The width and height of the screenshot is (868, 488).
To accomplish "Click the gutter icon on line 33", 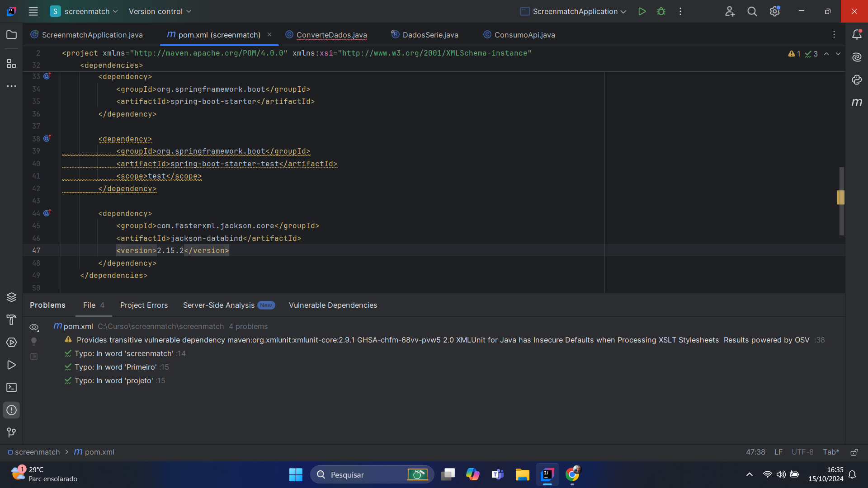I will click(47, 76).
